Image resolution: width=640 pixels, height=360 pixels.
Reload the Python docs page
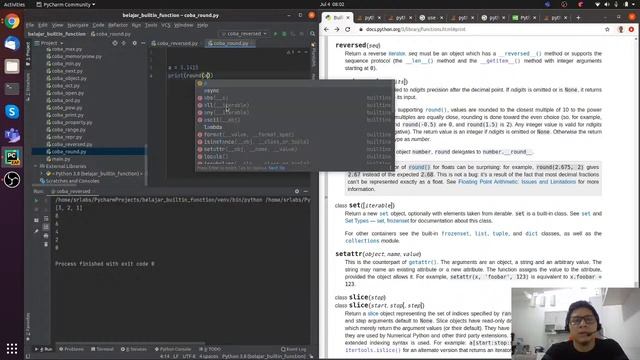click(x=347, y=29)
